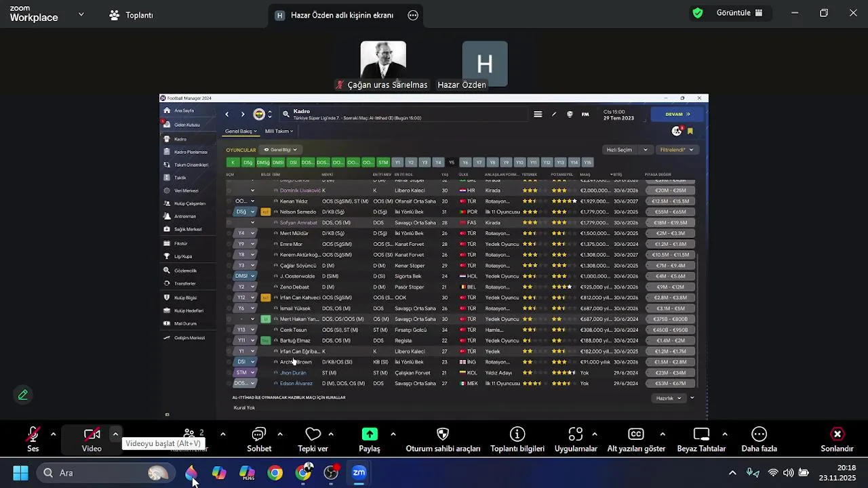Click the FM menu icon

pyautogui.click(x=585, y=115)
